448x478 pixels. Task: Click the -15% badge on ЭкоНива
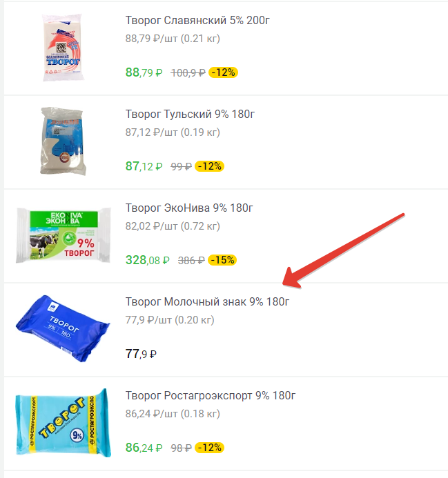[222, 260]
